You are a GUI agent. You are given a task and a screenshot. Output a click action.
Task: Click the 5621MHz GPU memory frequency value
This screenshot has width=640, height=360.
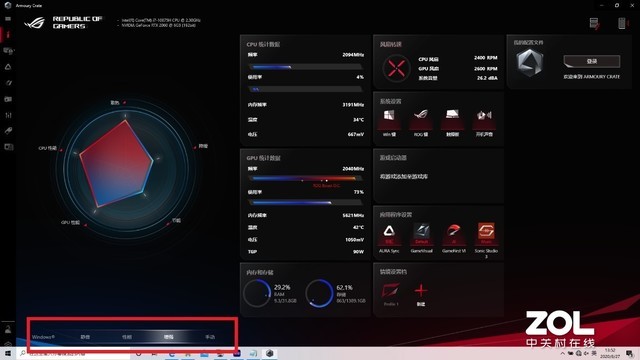[353, 215]
